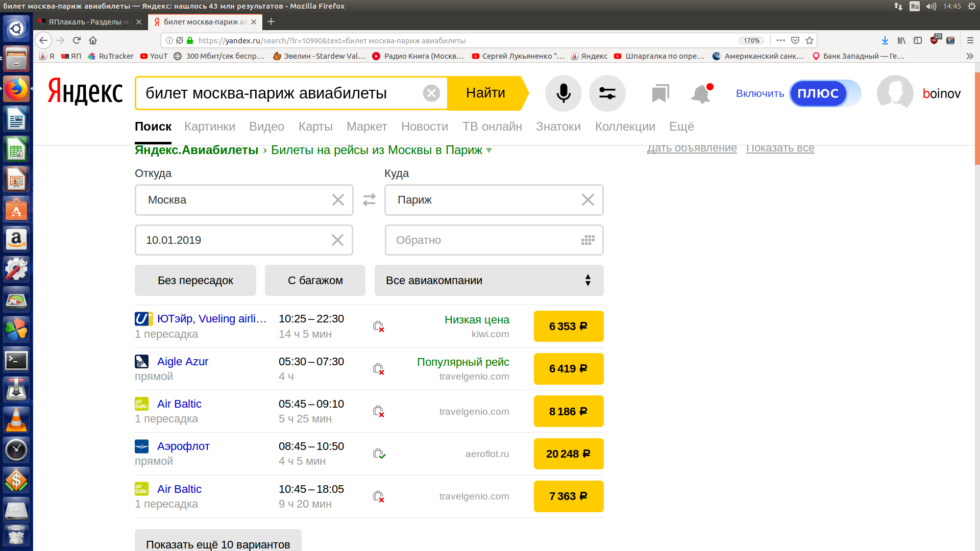Open Amazon from the Ubuntu dock
The image size is (980, 551).
[16, 240]
